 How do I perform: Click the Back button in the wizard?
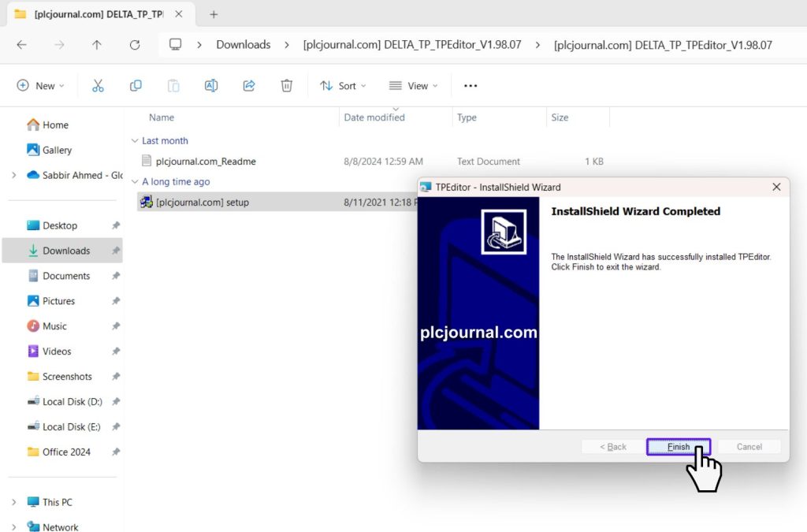pos(613,447)
